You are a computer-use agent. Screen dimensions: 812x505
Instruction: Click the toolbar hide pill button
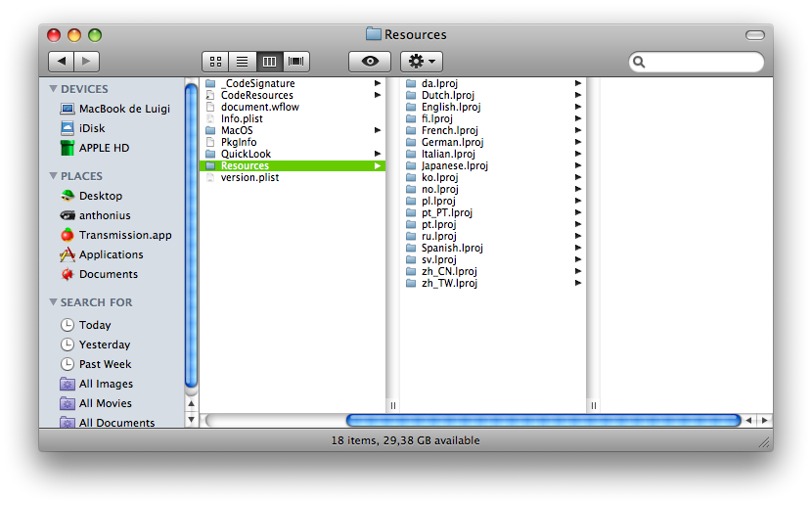point(755,34)
